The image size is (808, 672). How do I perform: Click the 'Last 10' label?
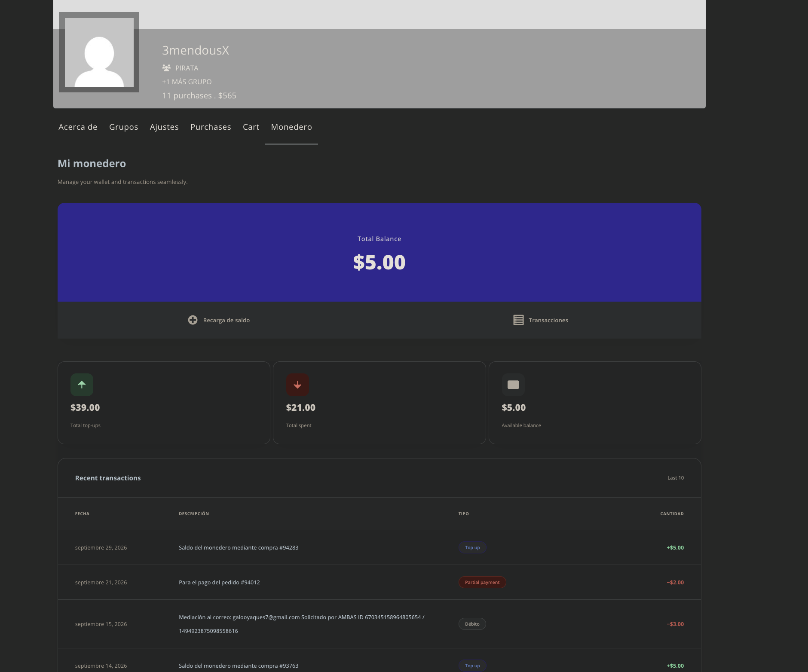tap(675, 478)
